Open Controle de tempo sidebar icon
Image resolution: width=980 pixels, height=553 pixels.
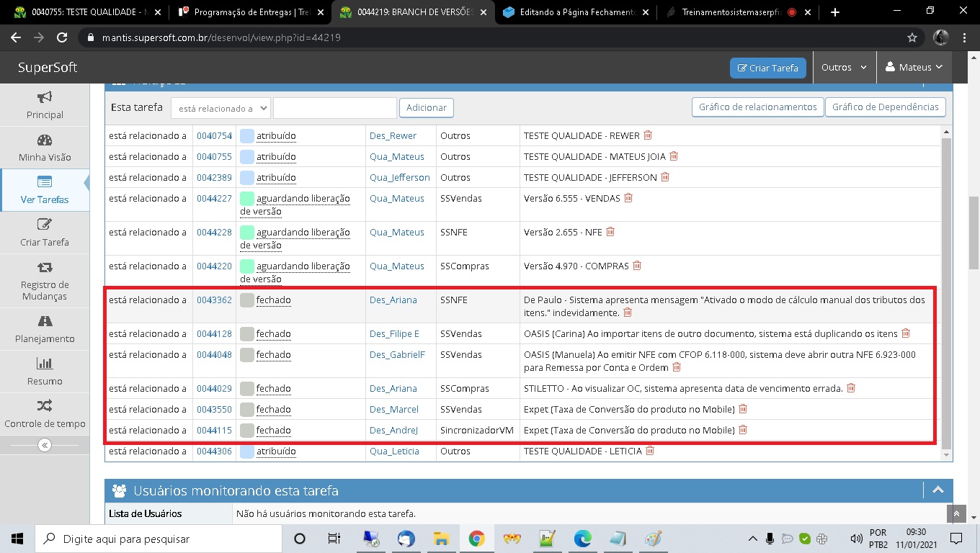45,406
